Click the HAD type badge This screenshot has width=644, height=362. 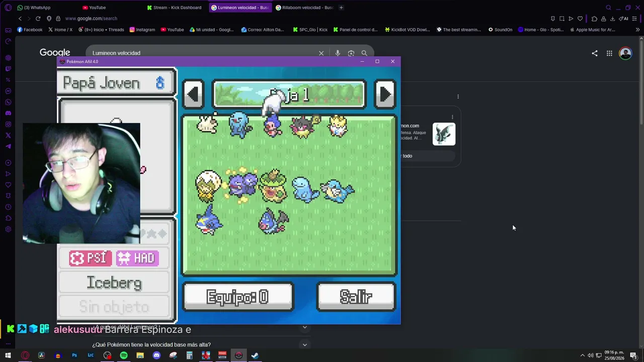137,258
